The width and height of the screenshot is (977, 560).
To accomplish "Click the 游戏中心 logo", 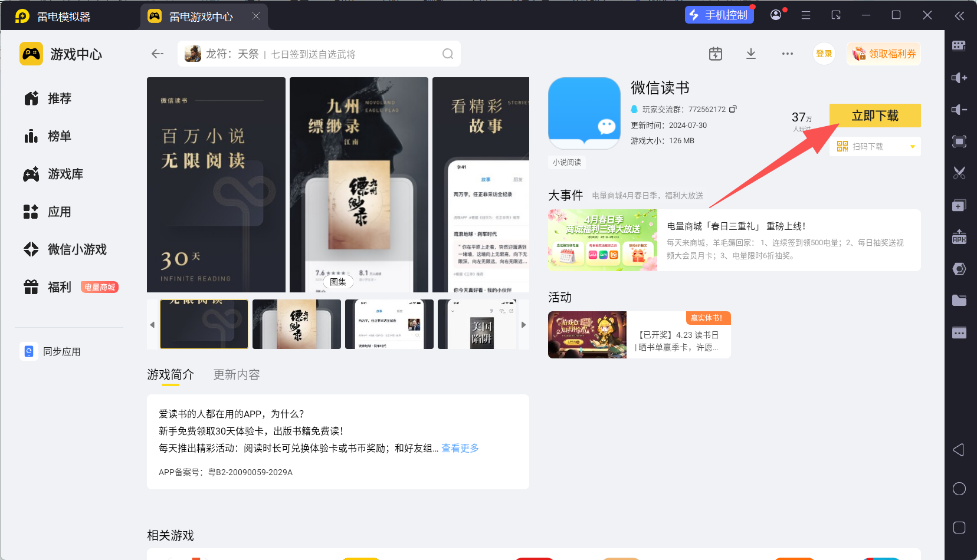I will click(x=61, y=54).
